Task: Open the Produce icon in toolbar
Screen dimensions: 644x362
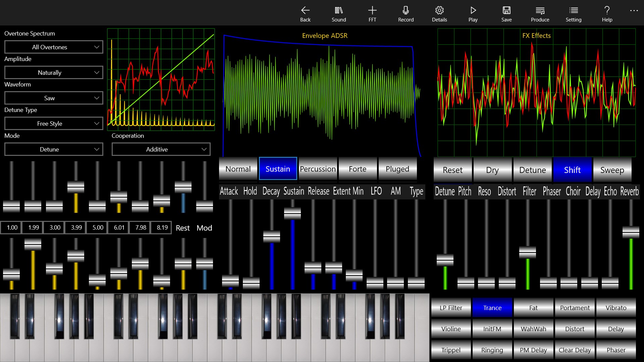Action: (540, 10)
